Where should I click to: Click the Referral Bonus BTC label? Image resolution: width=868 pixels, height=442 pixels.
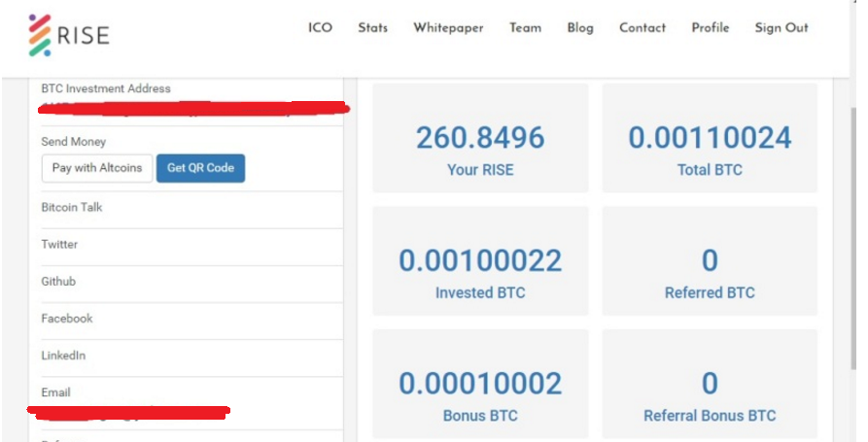(x=710, y=416)
